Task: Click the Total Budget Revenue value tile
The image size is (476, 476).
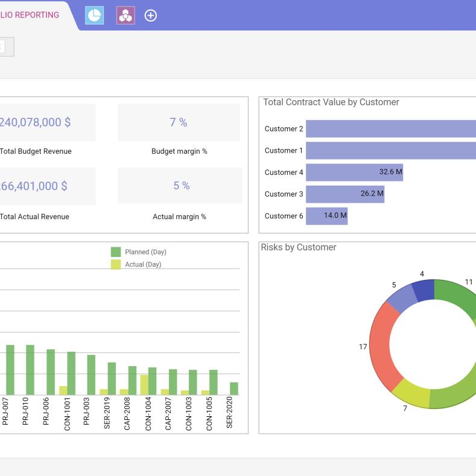Action: click(x=42, y=122)
